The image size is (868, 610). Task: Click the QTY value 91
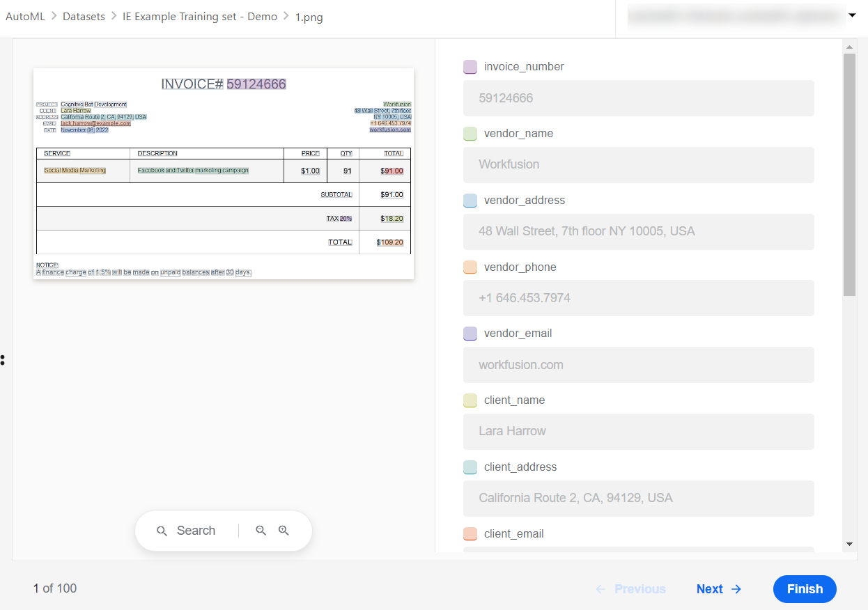coord(348,171)
